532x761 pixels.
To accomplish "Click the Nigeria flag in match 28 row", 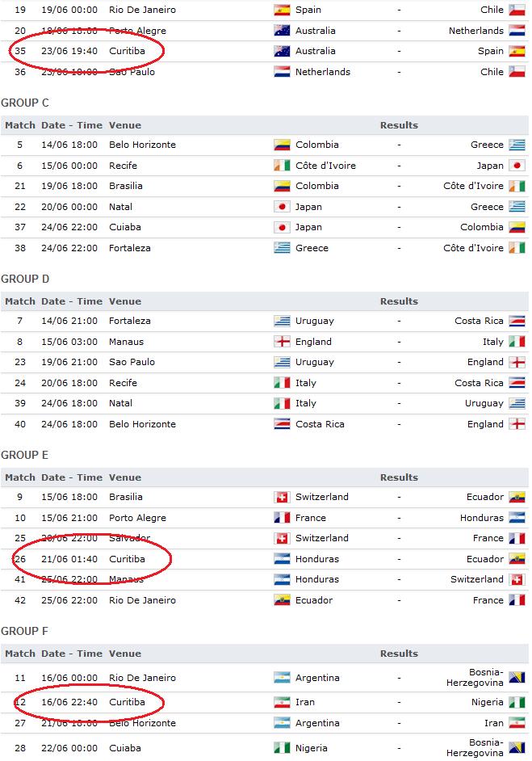I will [x=282, y=748].
